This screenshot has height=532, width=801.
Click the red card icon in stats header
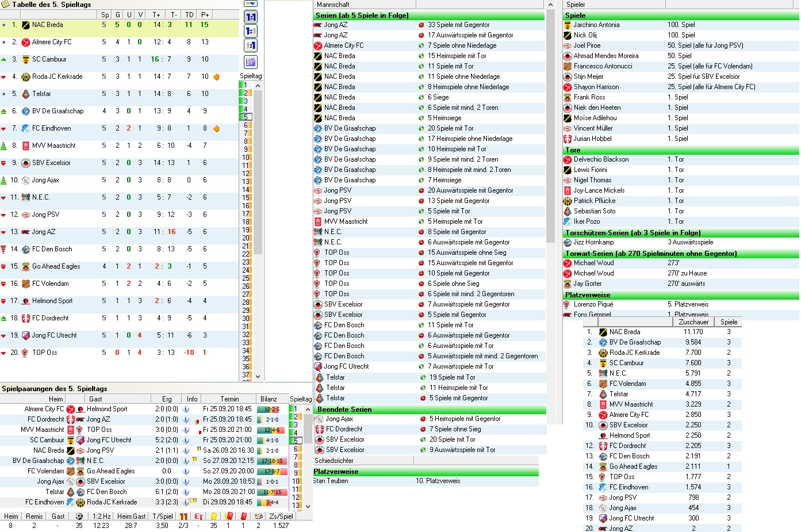coord(243,516)
